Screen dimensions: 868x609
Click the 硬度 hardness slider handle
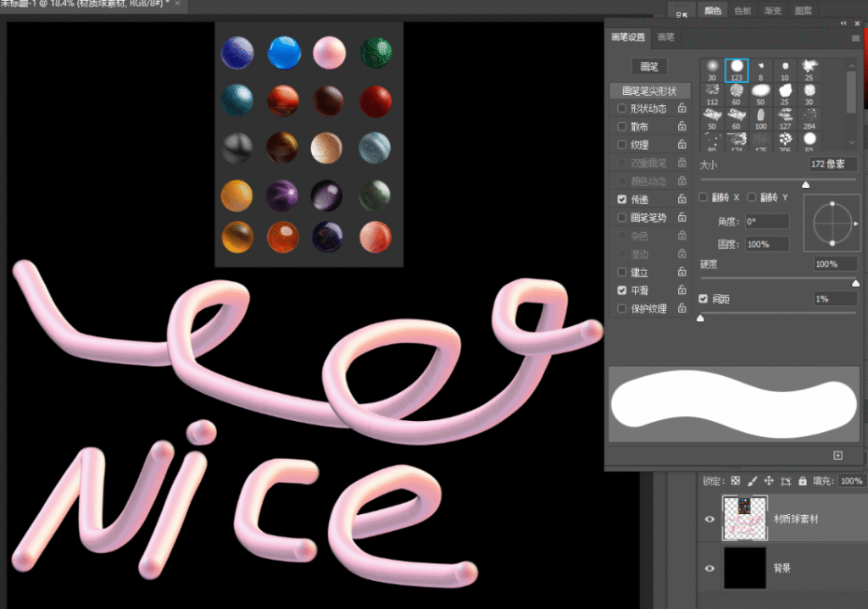coord(856,283)
